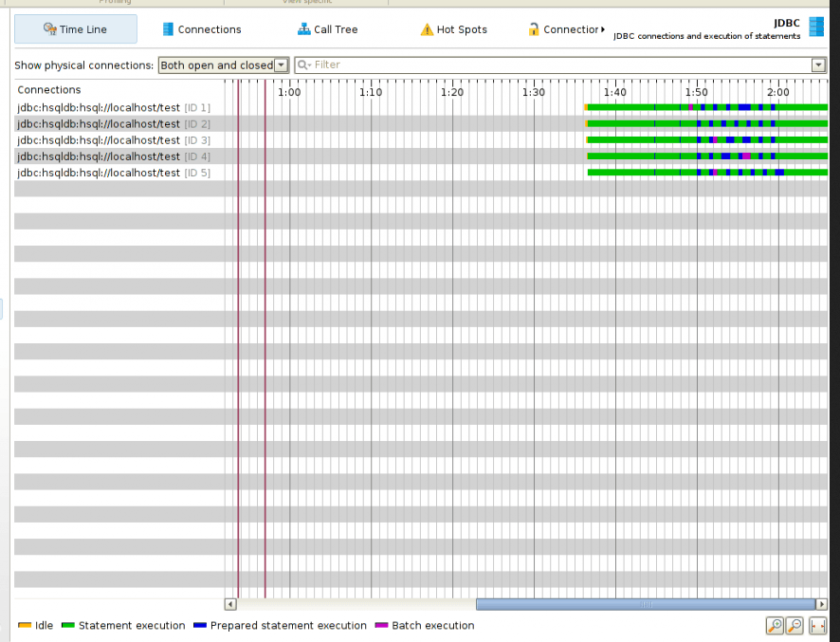This screenshot has height=642, width=840.
Task: Click the Connections database icon
Action: tap(168, 29)
